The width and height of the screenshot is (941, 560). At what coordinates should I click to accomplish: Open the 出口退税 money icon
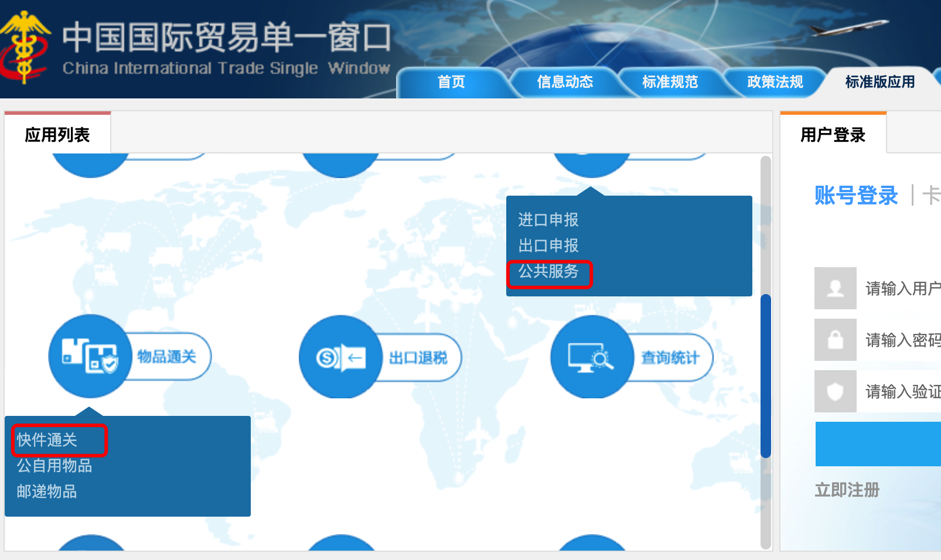click(341, 357)
